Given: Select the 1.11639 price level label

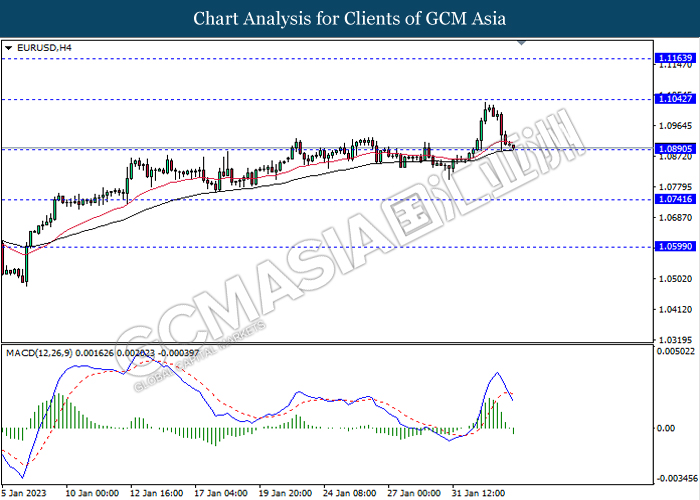Looking at the screenshot, I should click(675, 58).
